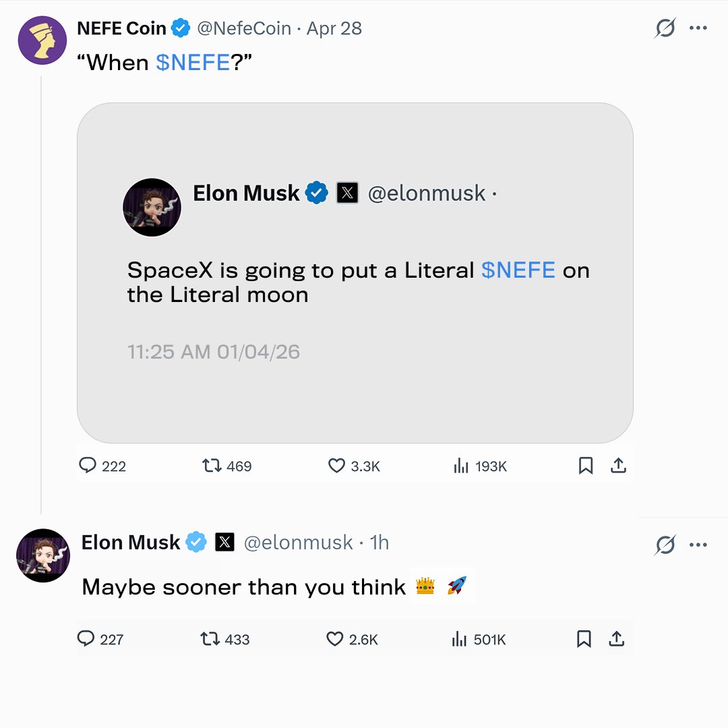This screenshot has width=728, height=728.
Task: Open the @NefeCoin profile handle
Action: click(x=244, y=28)
